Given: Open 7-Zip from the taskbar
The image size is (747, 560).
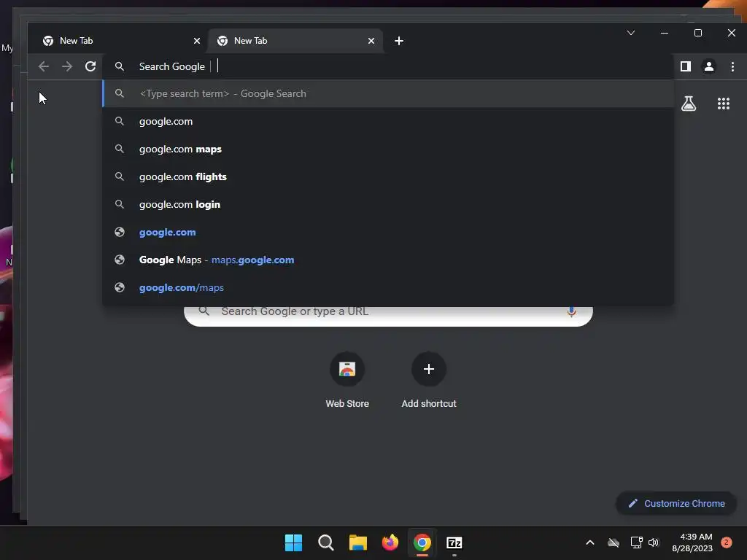Looking at the screenshot, I should point(454,542).
